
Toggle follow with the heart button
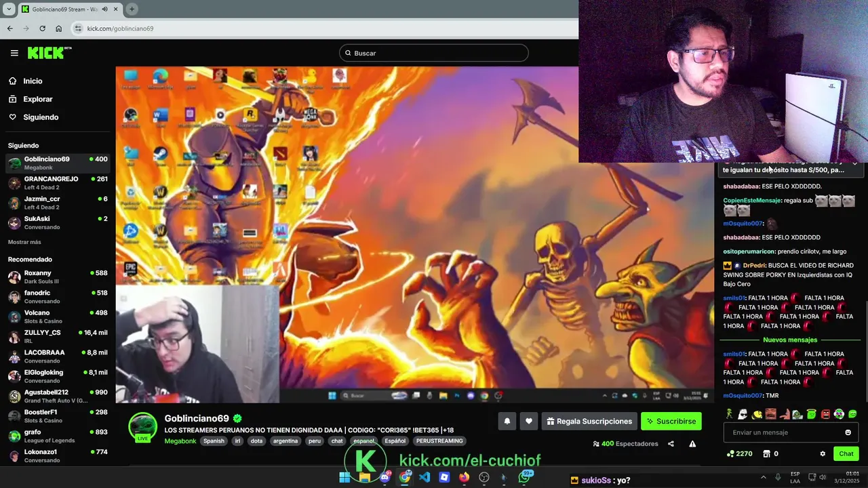[x=529, y=421]
